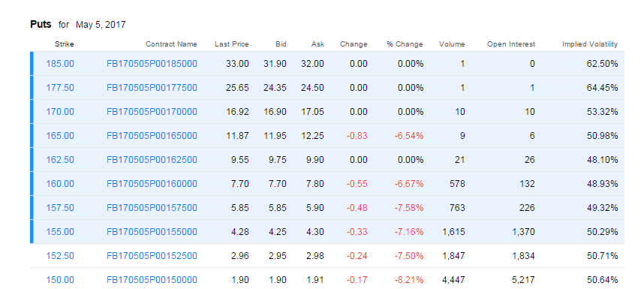Select implied volatility 64.45%

tap(602, 88)
